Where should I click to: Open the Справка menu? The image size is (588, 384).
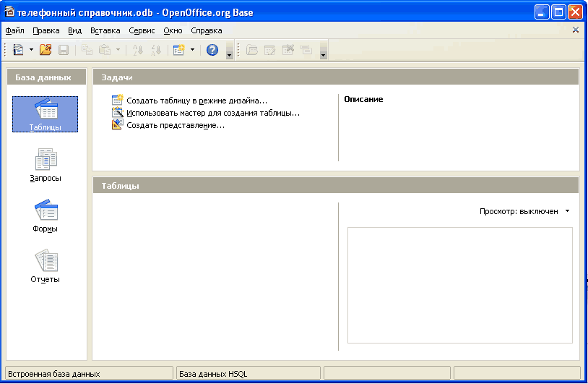point(207,30)
